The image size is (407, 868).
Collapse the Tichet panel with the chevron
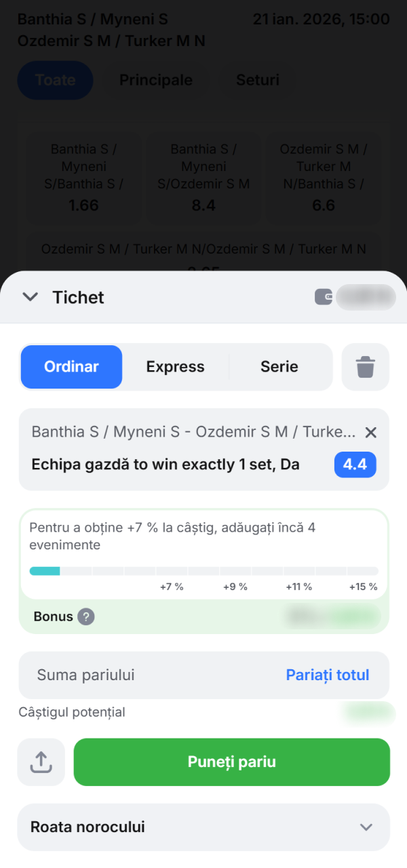[30, 296]
